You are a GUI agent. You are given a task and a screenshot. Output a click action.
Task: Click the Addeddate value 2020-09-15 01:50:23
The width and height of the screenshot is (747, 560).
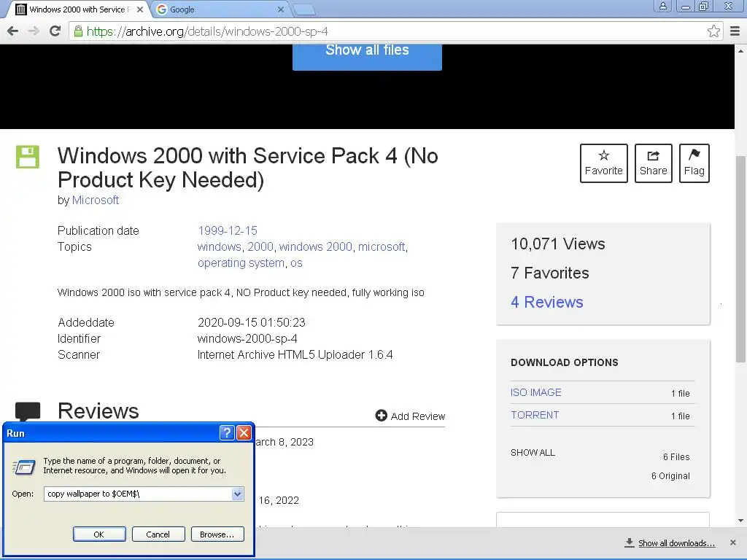(252, 322)
